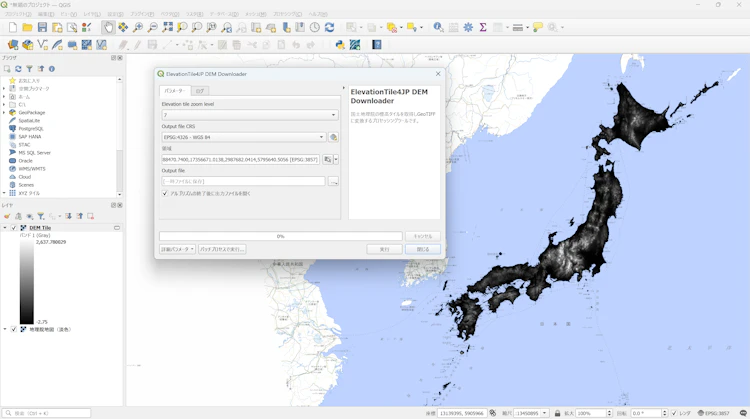Viewport: 750px width, 419px height.
Task: Click the Open Project folder icon
Action: [27, 28]
